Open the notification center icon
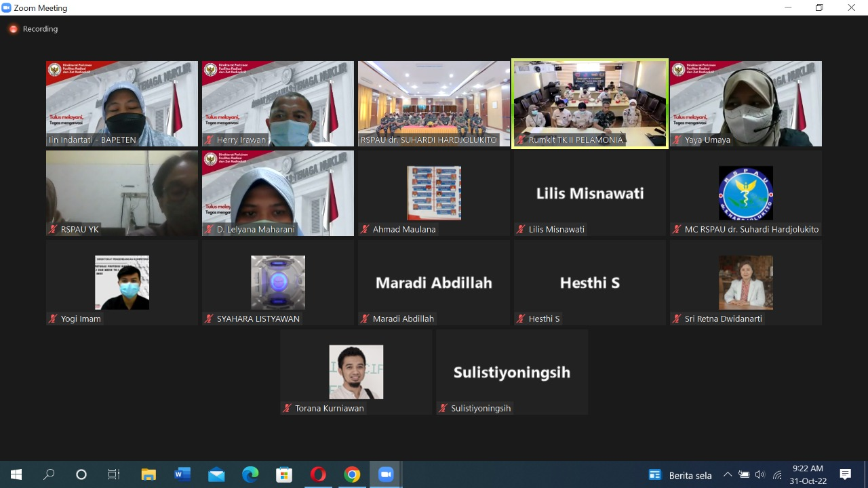Viewport: 868px width, 488px height. coord(846,474)
